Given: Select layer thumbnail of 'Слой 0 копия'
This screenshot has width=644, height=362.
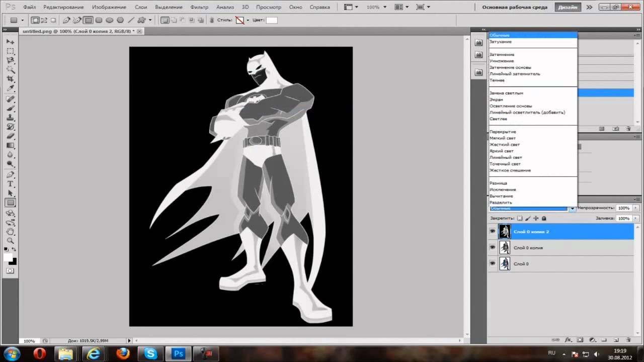Looking at the screenshot, I should click(x=505, y=248).
